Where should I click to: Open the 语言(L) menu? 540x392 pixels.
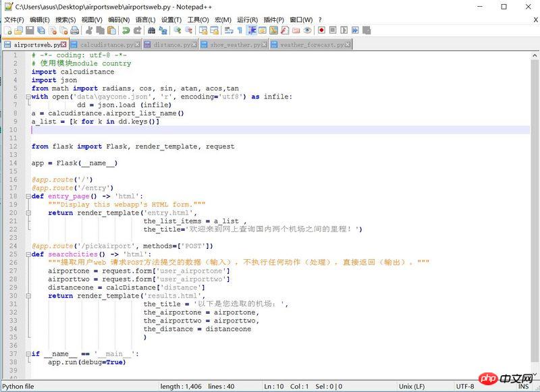click(x=145, y=20)
